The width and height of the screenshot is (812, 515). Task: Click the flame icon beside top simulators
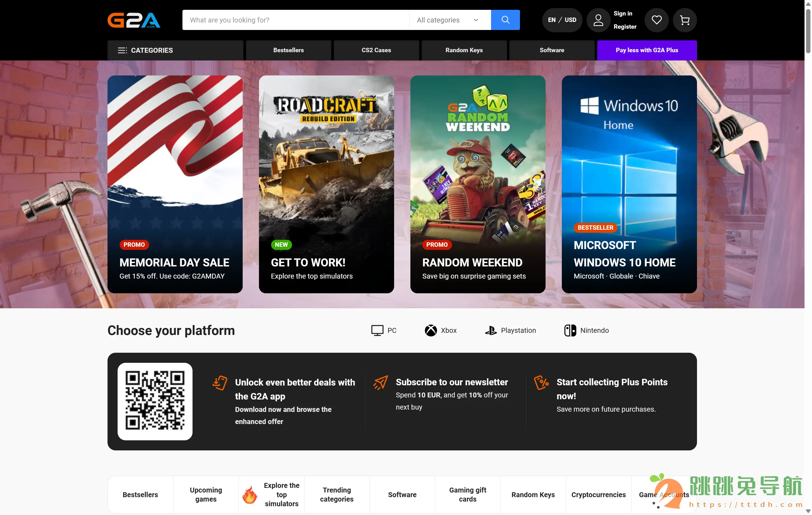coord(250,494)
